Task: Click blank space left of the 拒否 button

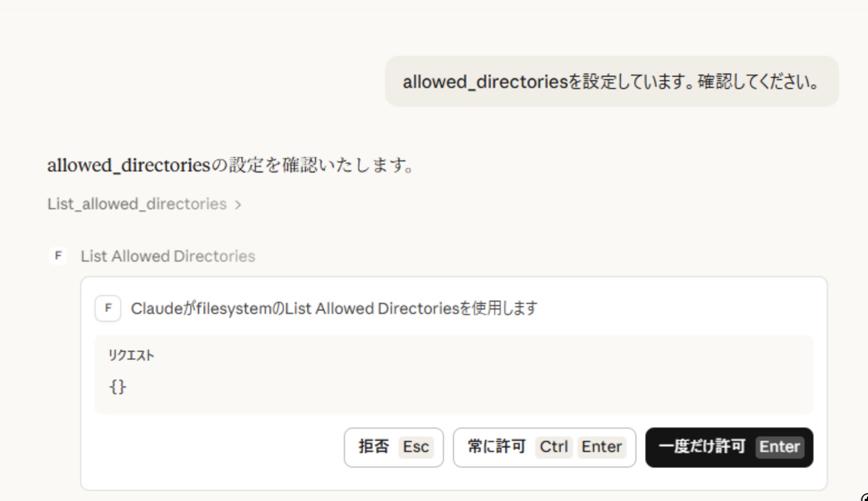Action: (217, 448)
